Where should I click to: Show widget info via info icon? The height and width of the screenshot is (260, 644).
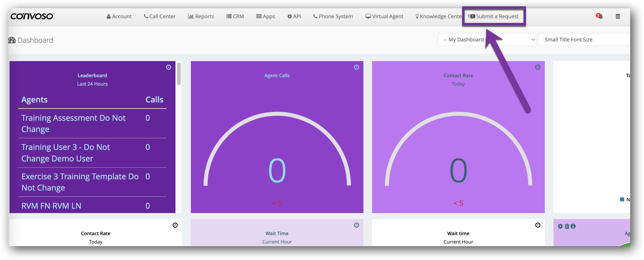coord(573,226)
